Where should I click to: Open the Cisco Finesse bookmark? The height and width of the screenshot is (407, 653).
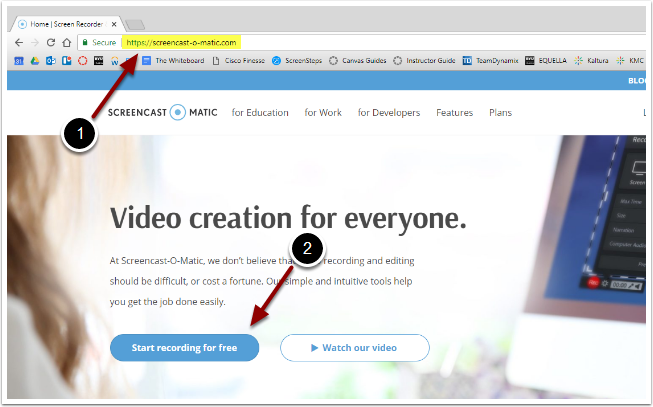pyautogui.click(x=239, y=61)
